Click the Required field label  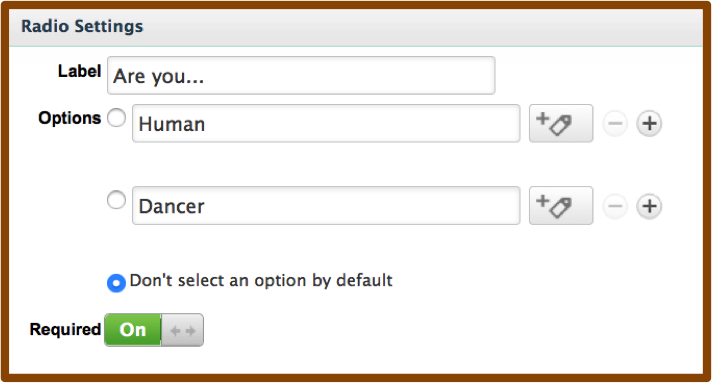65,329
